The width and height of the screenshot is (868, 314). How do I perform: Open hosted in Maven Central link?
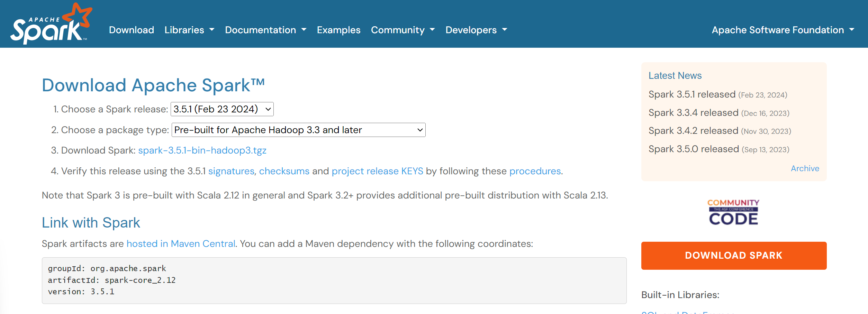[x=181, y=244]
